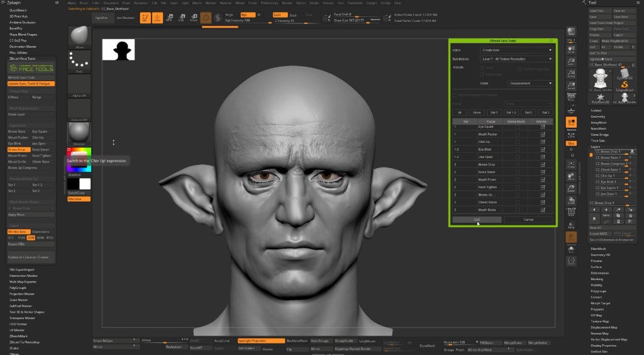
Task: Select the SimpleBrush tool icon
Action: point(625,86)
